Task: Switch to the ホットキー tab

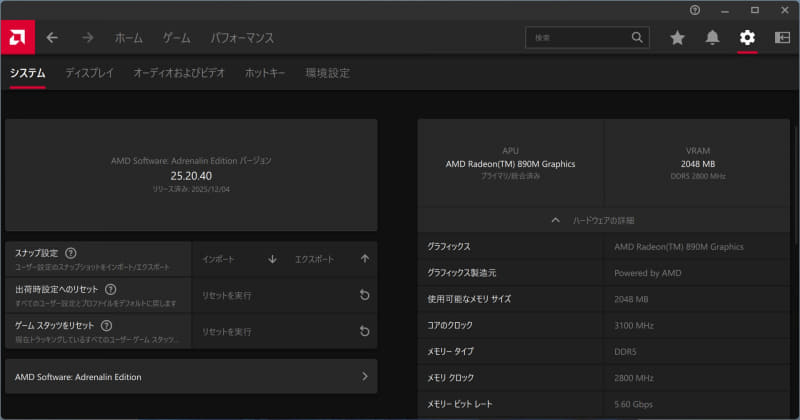Action: (x=265, y=73)
